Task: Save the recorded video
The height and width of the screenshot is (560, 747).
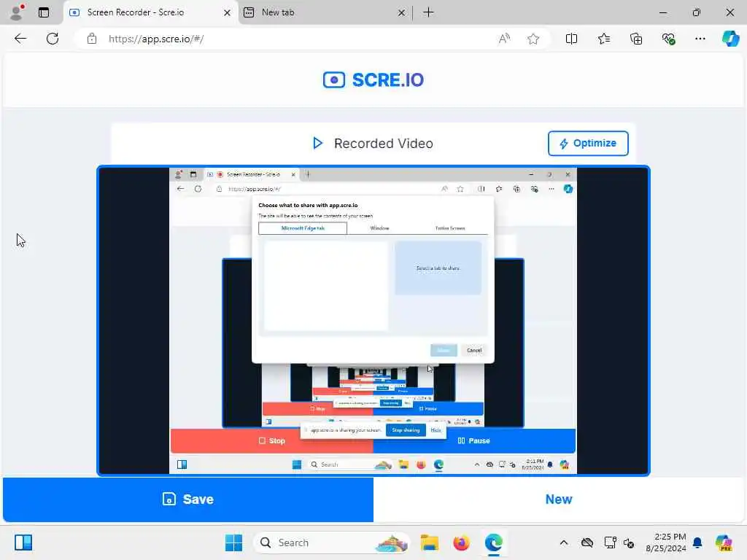Action: pos(188,499)
